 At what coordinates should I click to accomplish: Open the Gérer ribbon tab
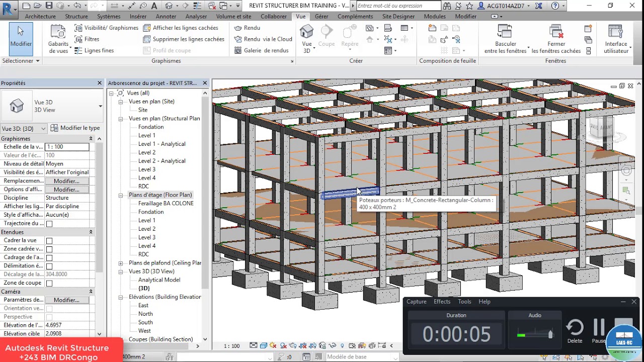click(x=321, y=17)
